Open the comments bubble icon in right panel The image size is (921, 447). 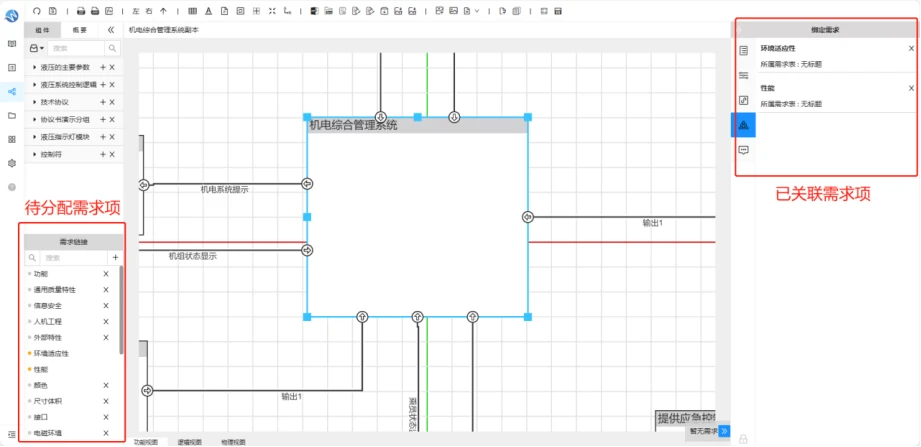click(x=744, y=150)
